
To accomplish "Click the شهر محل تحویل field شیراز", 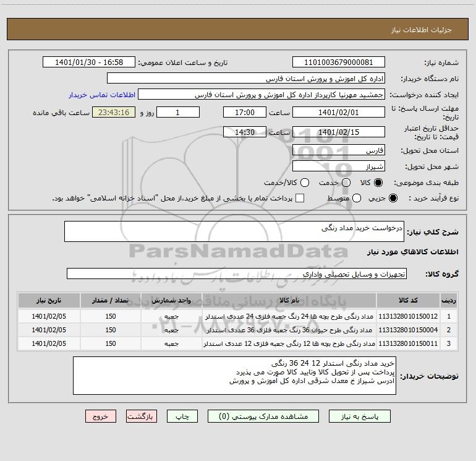I will [x=339, y=166].
